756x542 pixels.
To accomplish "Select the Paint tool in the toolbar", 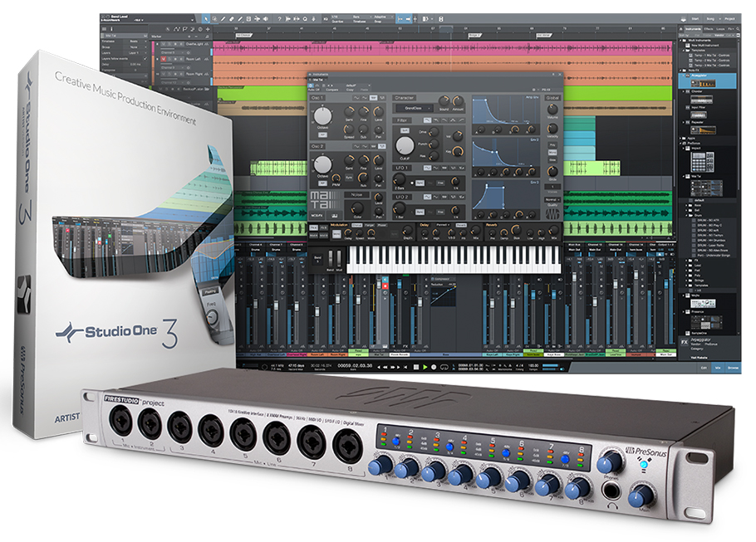I will pos(240,18).
